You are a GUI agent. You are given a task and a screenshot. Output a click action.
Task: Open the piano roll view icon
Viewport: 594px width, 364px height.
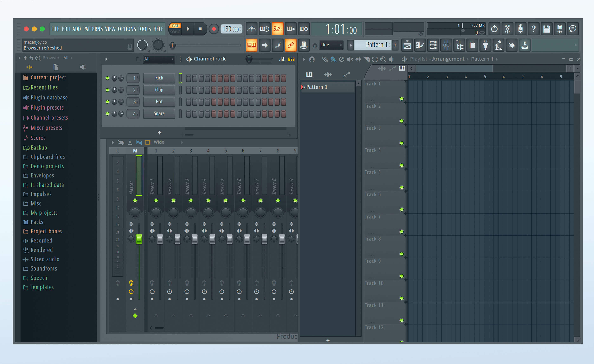(420, 45)
